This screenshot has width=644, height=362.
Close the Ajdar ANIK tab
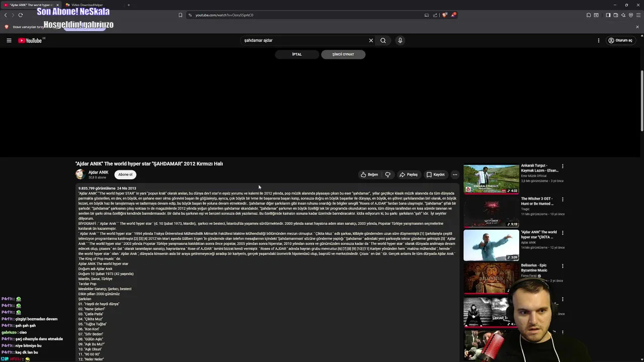tap(57, 5)
